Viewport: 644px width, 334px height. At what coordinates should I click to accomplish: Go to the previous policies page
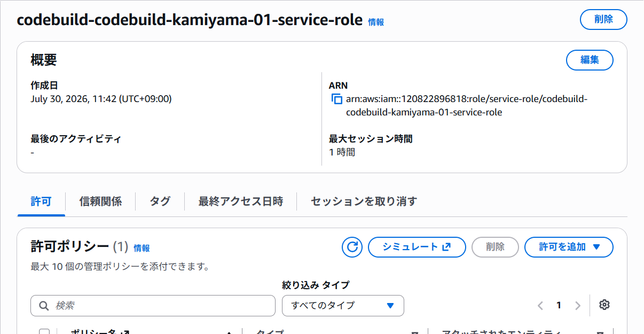click(540, 306)
